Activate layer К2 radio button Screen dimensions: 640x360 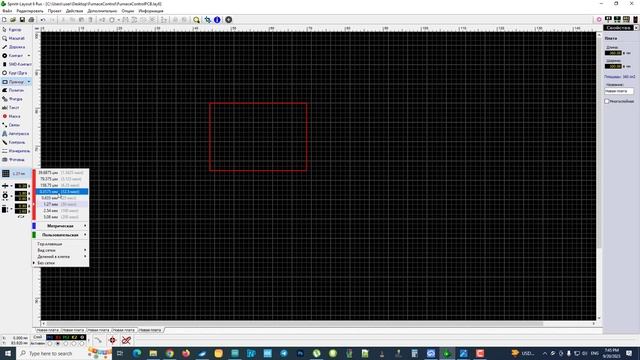pos(73,344)
